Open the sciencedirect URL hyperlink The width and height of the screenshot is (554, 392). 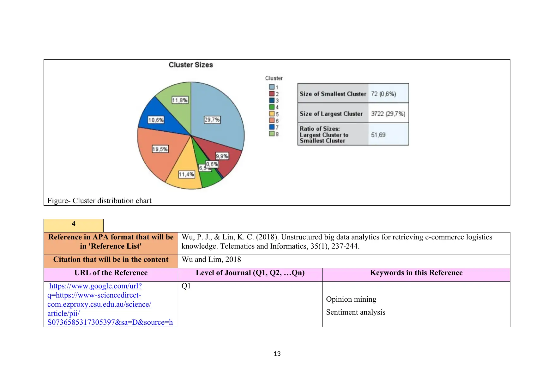[x=110, y=304]
